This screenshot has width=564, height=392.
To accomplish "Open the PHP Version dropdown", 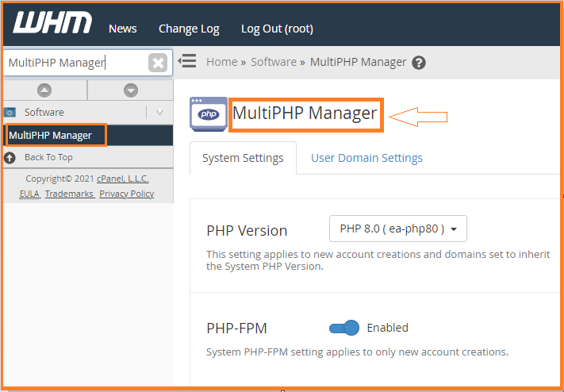I will coord(398,229).
